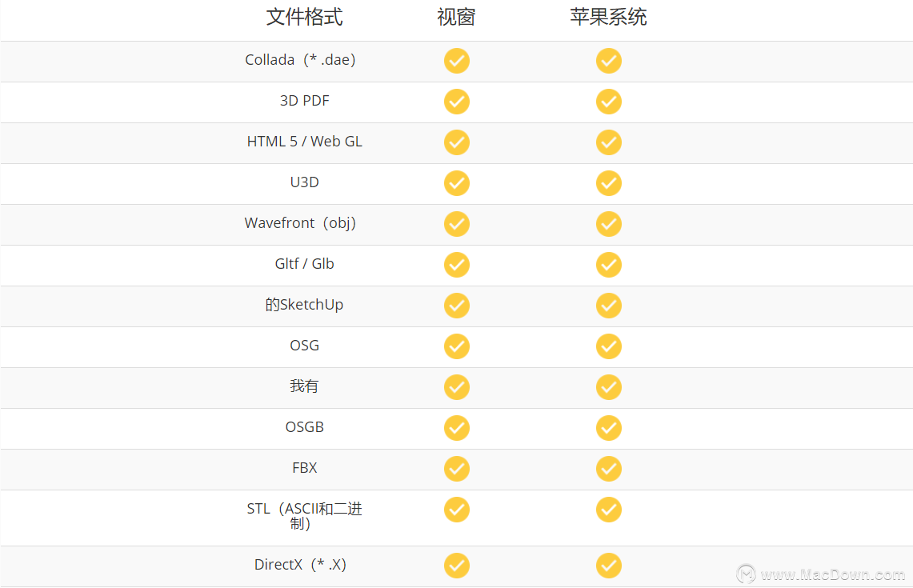Click the DirectX (*.X) format label
This screenshot has width=913, height=588.
pyautogui.click(x=301, y=565)
